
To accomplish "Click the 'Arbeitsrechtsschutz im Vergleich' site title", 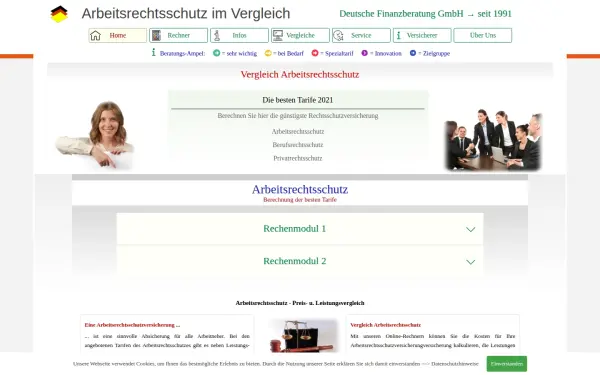I will pos(186,14).
